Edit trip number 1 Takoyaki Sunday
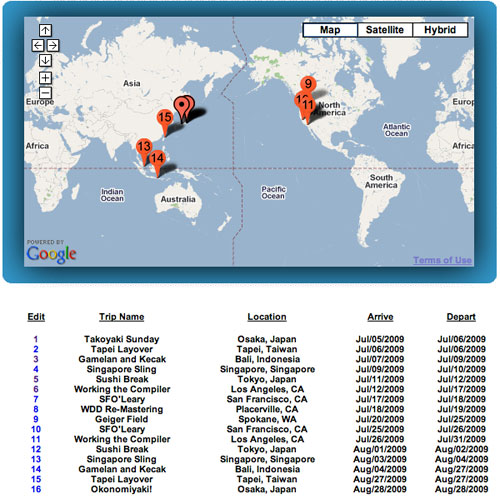 click(36, 339)
